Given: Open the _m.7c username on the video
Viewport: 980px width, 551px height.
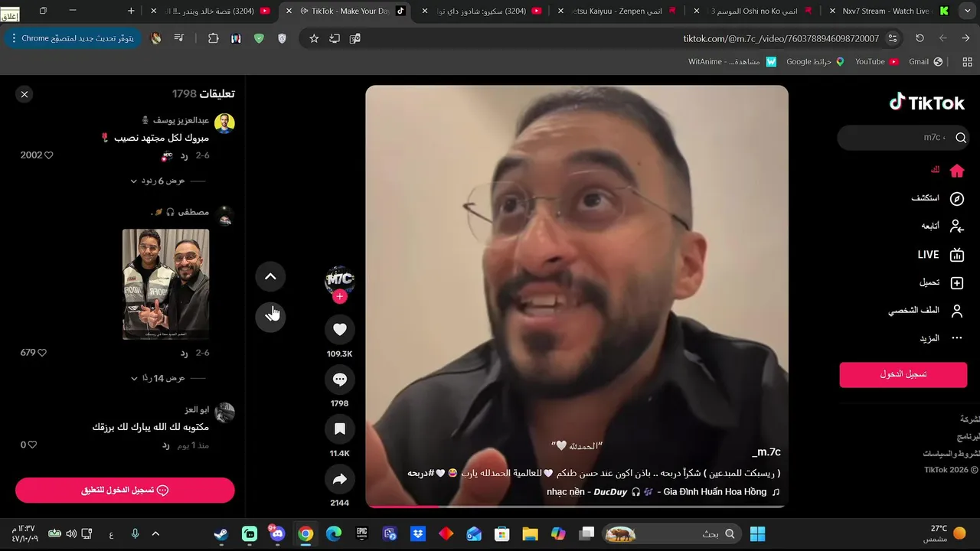Looking at the screenshot, I should point(766,452).
